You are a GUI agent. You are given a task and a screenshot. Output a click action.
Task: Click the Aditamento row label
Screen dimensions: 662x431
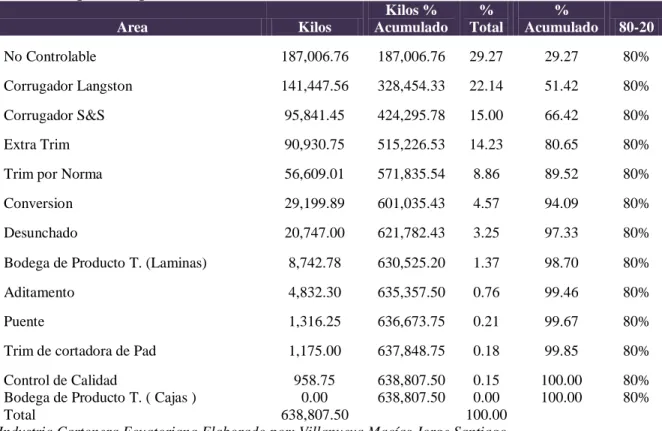pos(39,292)
